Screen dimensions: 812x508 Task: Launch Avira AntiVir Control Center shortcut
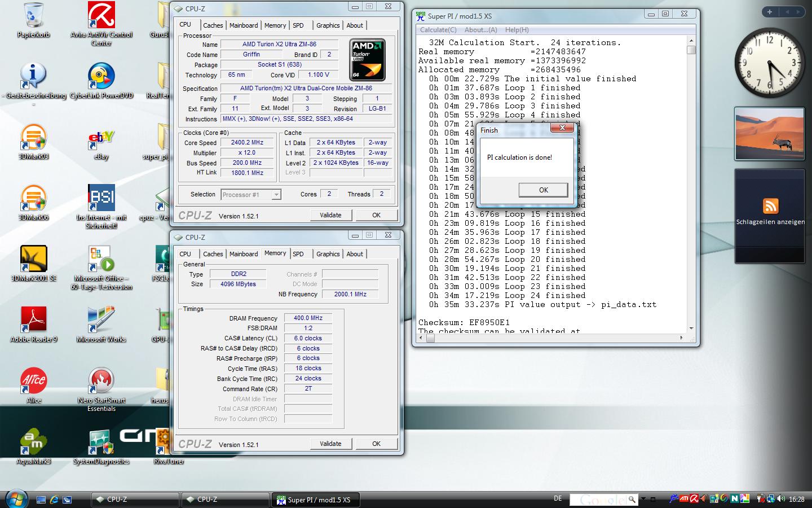tap(101, 23)
